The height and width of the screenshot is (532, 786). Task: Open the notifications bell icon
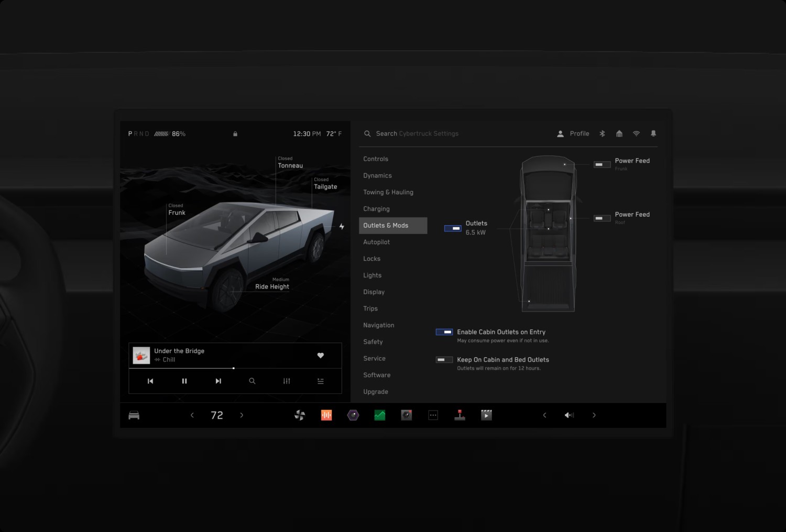[653, 134]
